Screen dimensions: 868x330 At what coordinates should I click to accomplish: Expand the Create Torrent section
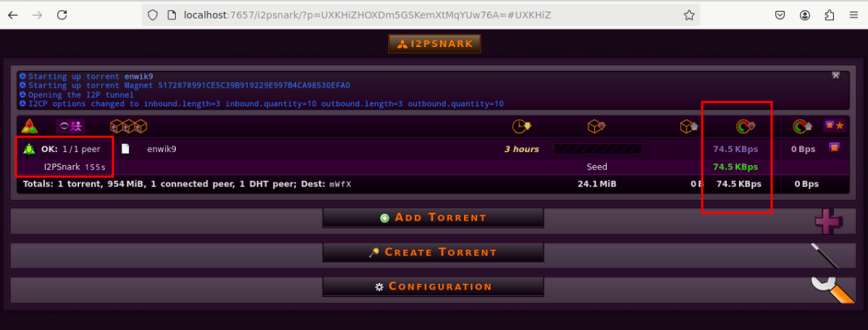433,253
